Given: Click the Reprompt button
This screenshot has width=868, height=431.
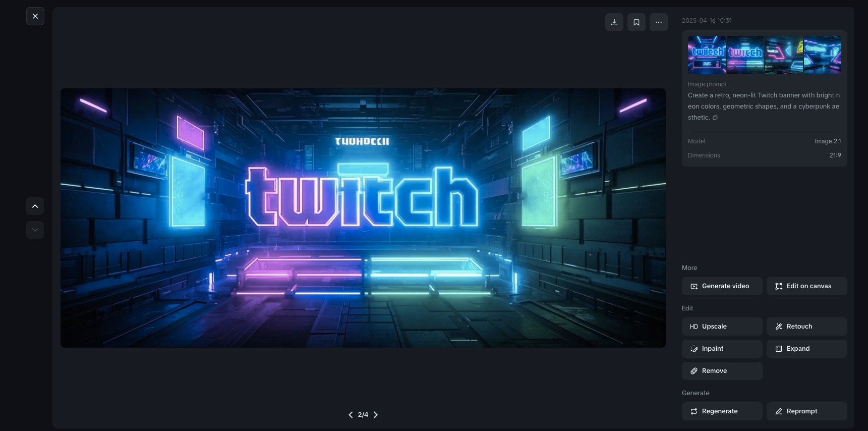Looking at the screenshot, I should click(807, 411).
